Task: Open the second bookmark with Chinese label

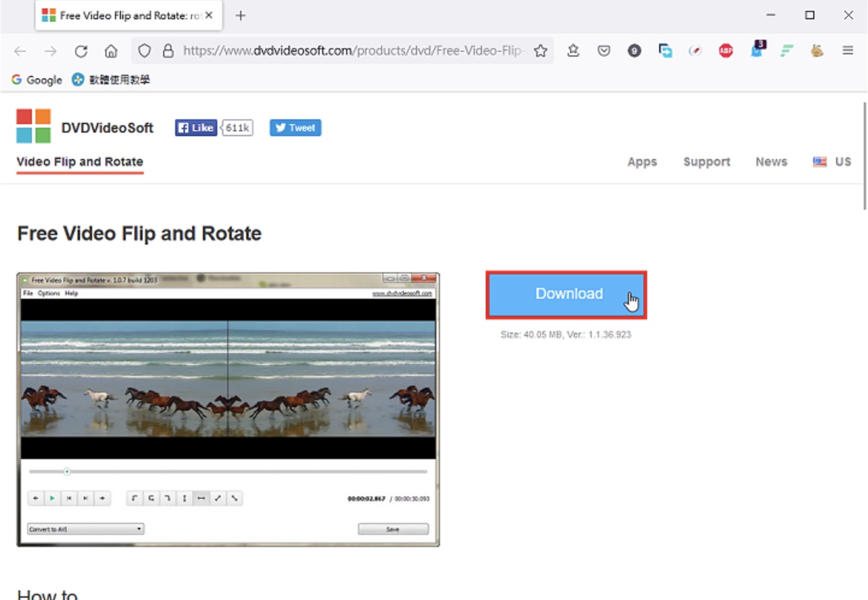Action: pyautogui.click(x=111, y=80)
